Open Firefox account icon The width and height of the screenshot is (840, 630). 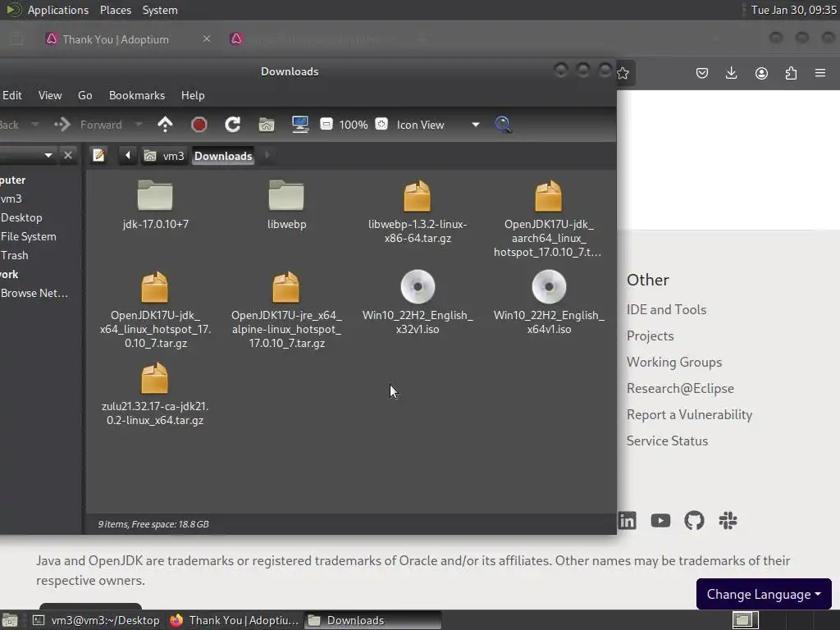pyautogui.click(x=761, y=73)
